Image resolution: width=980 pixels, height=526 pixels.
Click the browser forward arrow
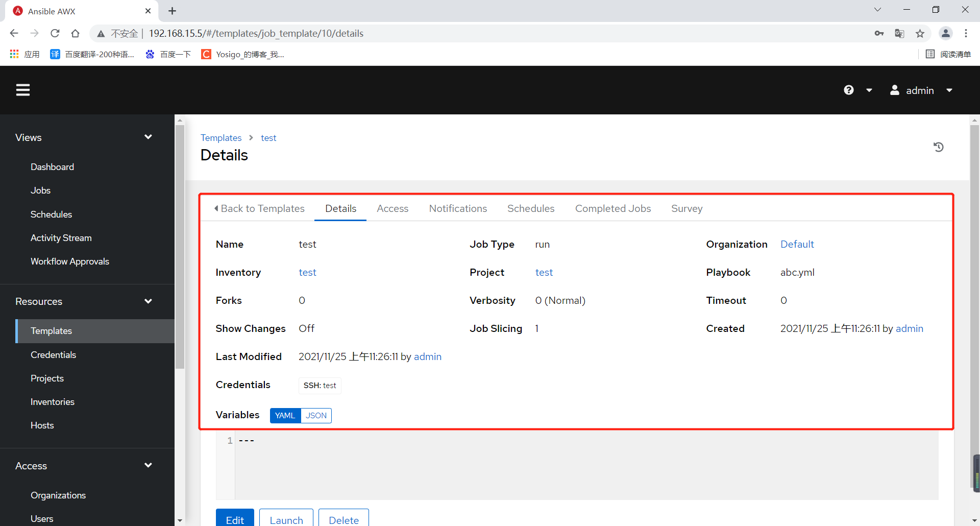click(34, 33)
